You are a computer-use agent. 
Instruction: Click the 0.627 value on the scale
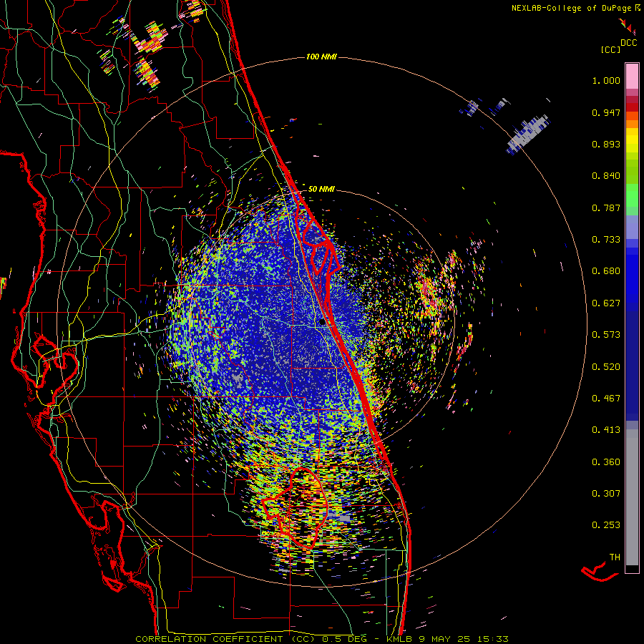606,303
